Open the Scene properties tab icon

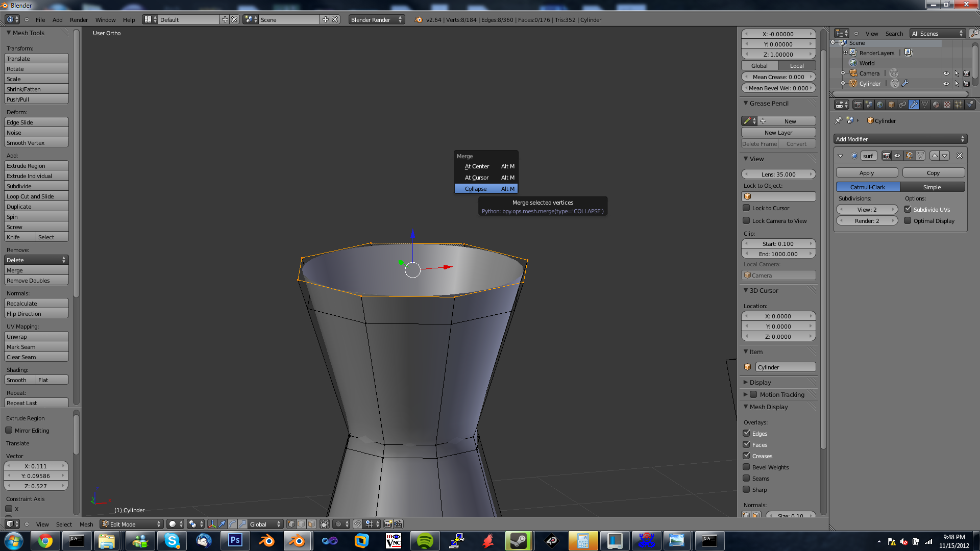(x=869, y=105)
